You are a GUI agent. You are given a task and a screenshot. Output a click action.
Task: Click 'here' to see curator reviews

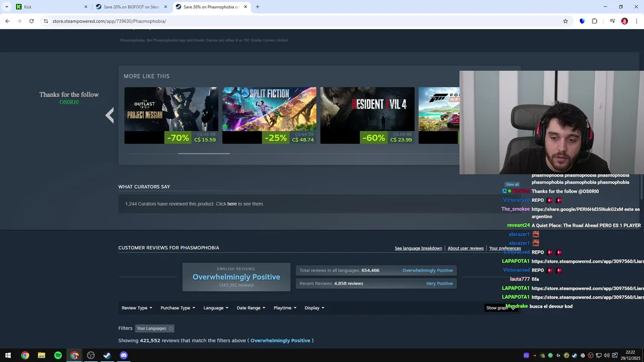tap(232, 204)
